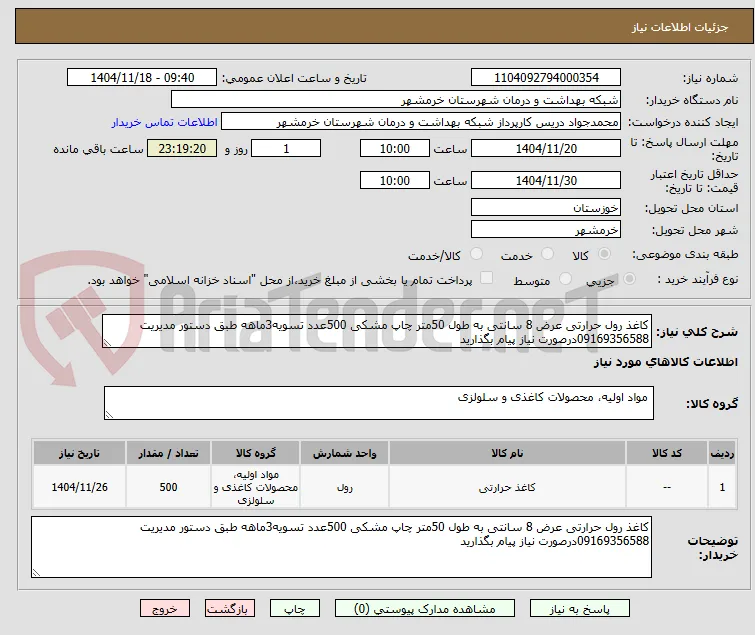
Task: Select the کالا radio button
Action: coord(604,254)
